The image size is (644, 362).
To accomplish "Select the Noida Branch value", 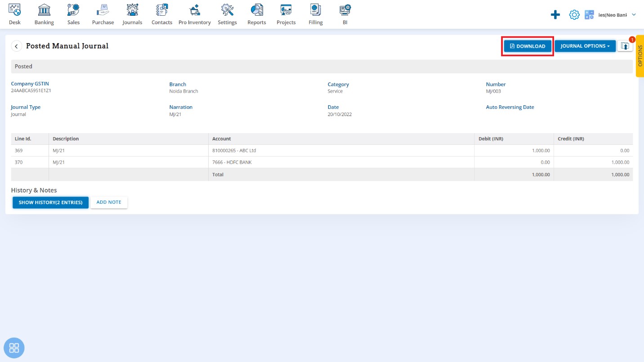I will (183, 91).
